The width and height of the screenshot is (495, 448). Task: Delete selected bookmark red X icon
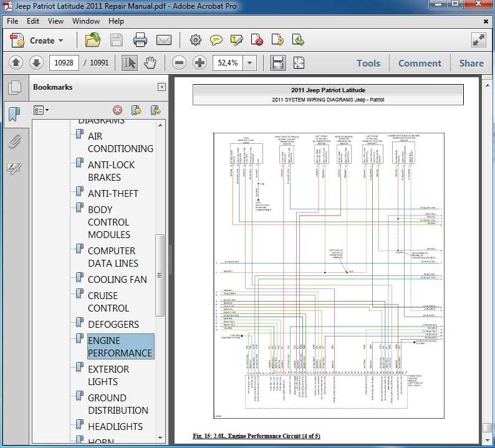117,110
